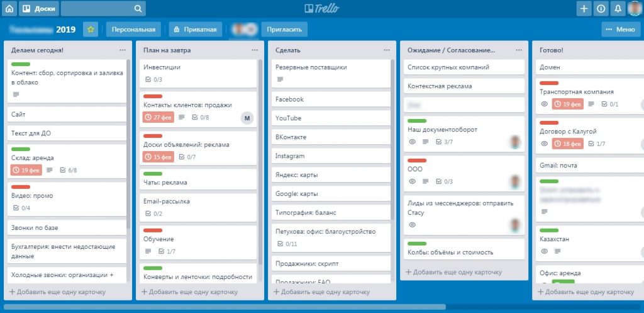Click the Trello logo
644x313 pixels.
click(322, 8)
